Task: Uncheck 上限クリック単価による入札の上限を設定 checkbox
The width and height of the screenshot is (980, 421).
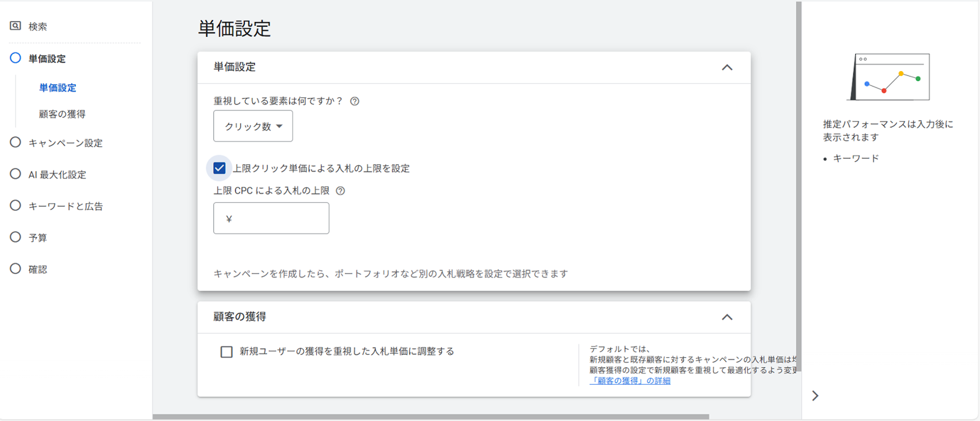Action: pyautogui.click(x=219, y=168)
